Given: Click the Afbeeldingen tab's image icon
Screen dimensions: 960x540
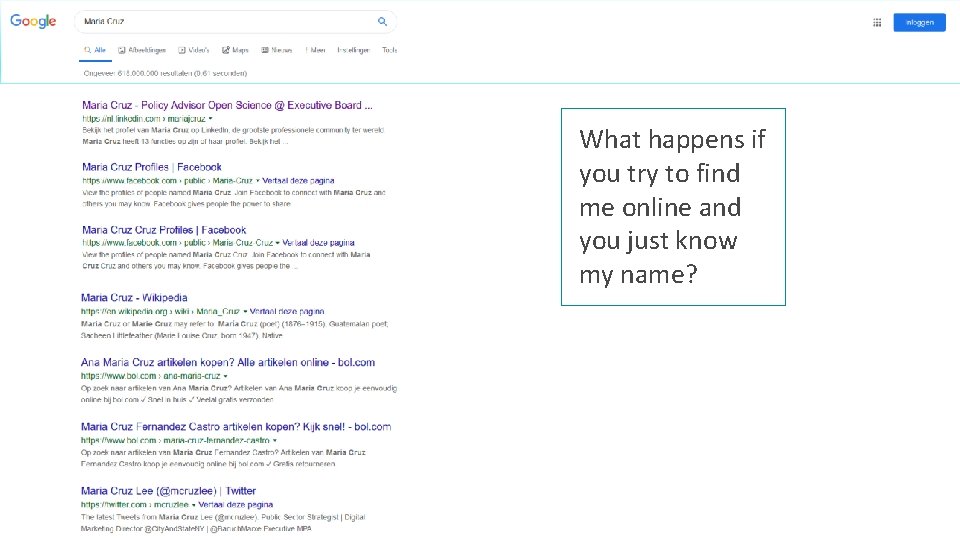Looking at the screenshot, I should coord(122,50).
